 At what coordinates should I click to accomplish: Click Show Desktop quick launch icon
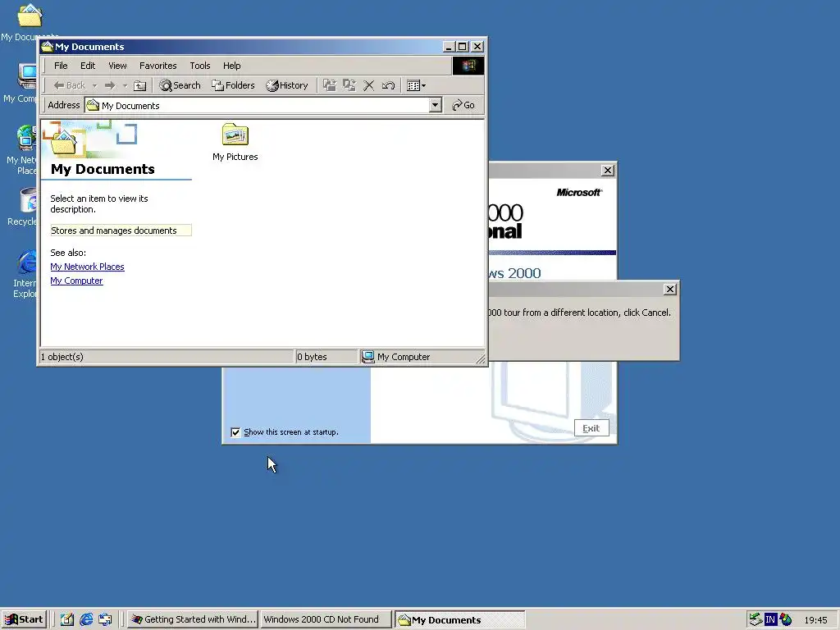click(x=67, y=619)
